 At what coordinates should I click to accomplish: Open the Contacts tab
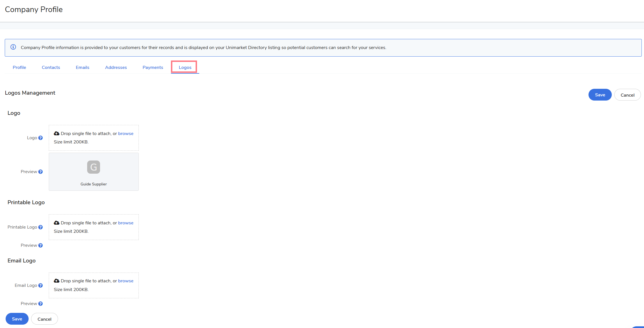51,68
